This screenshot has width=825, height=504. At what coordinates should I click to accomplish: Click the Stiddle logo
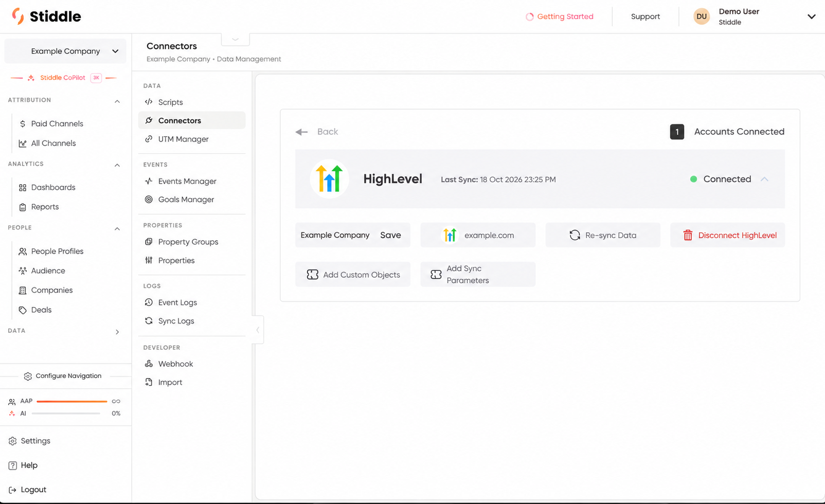(46, 16)
